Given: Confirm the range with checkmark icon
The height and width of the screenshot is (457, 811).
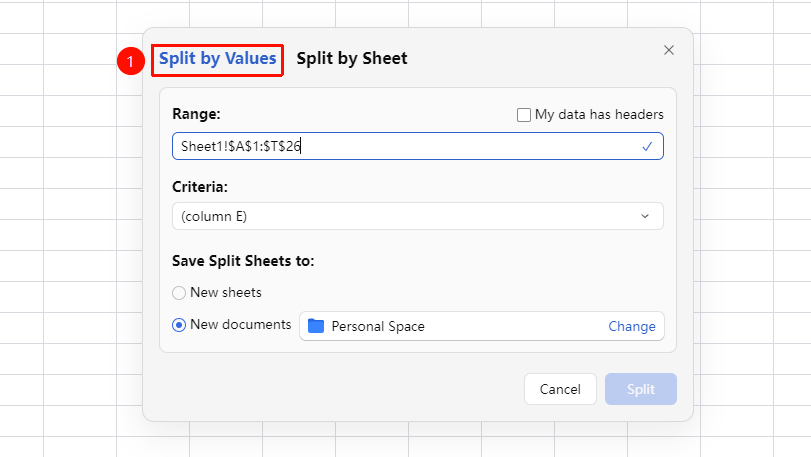Looking at the screenshot, I should tap(647, 147).
